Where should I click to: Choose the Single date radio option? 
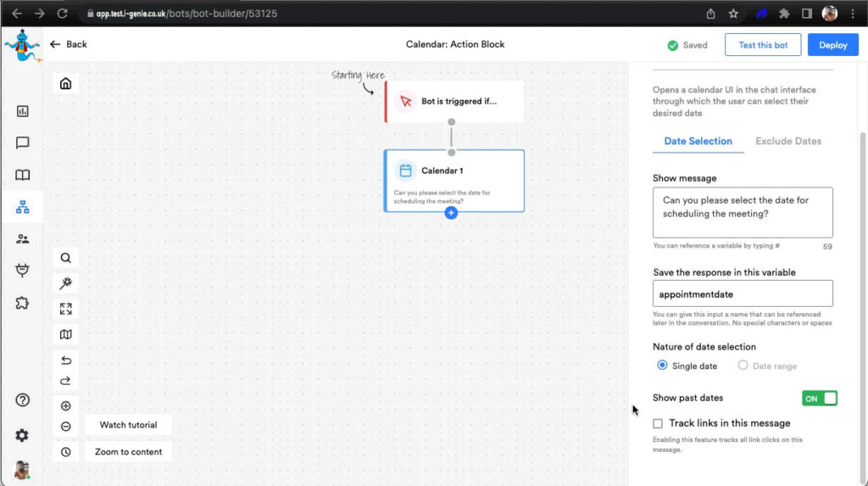click(x=662, y=366)
